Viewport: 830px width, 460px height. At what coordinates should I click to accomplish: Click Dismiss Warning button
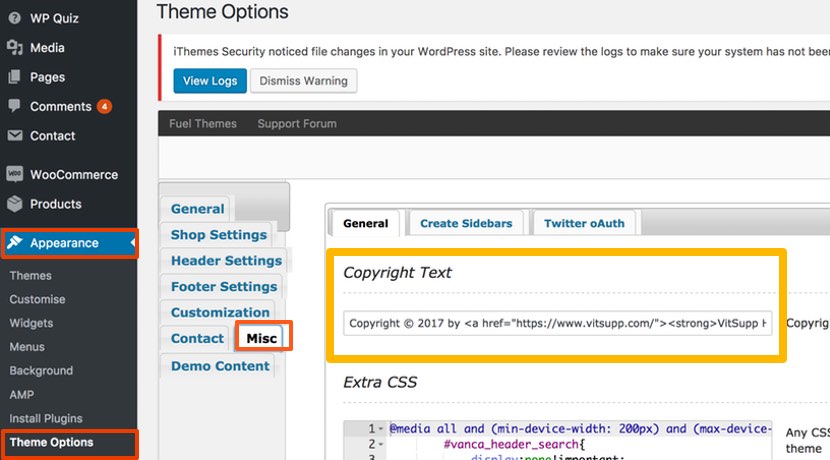(x=303, y=81)
